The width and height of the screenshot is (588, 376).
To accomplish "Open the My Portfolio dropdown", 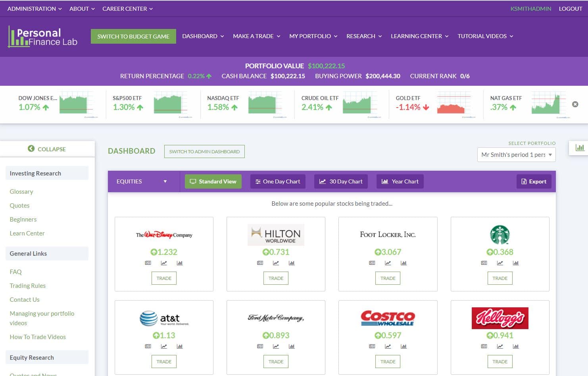I will tap(313, 36).
